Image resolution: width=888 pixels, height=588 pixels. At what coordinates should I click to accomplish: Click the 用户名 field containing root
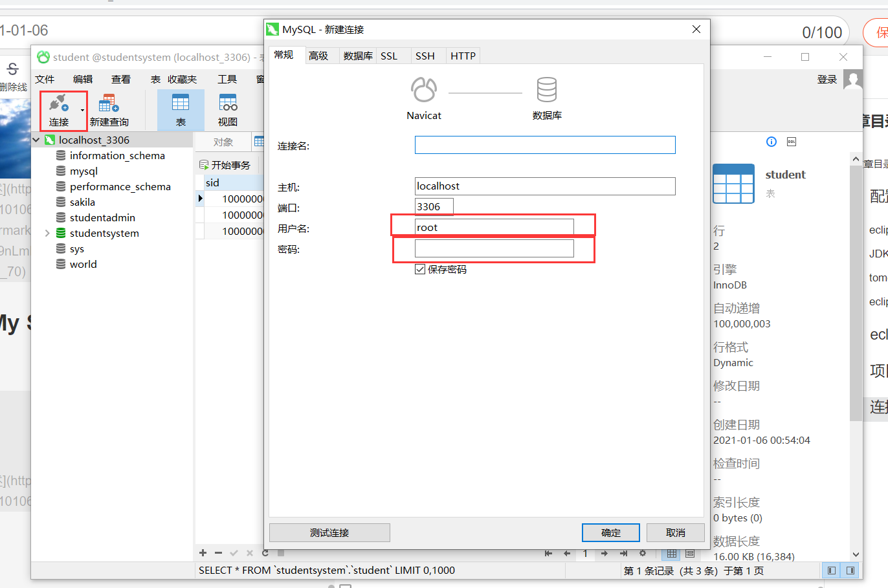pyautogui.click(x=494, y=228)
